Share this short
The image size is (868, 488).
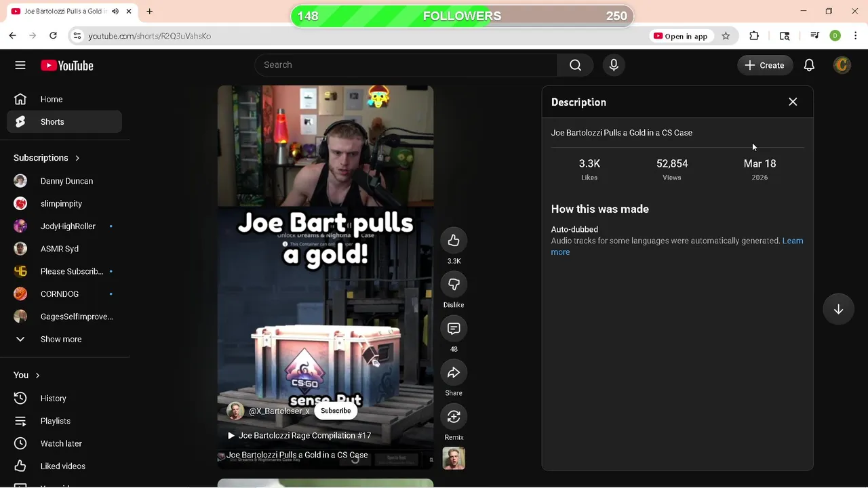point(454,373)
